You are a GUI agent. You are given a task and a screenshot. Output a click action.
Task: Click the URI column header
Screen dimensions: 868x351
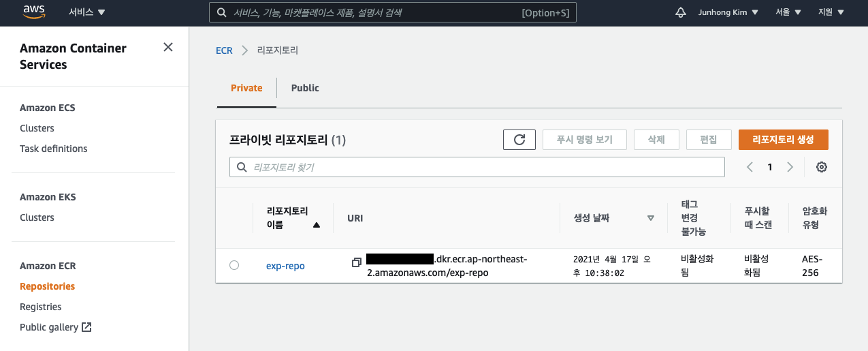[x=355, y=218]
